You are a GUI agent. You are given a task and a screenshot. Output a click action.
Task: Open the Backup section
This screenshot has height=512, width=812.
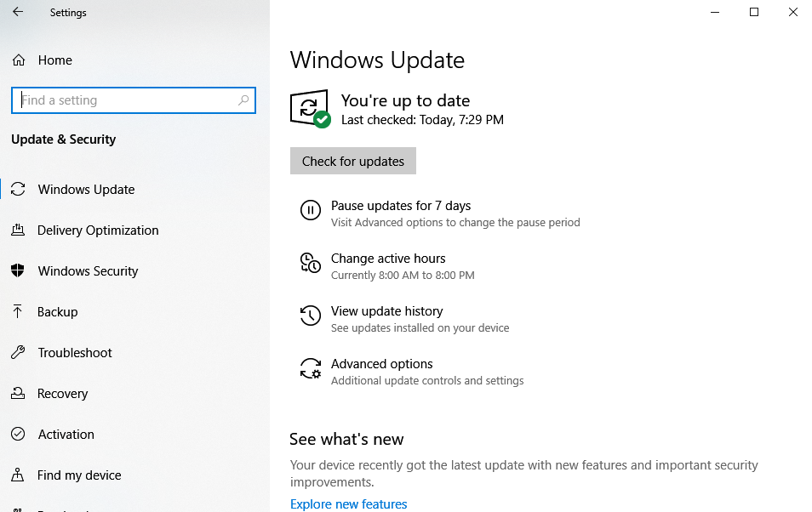(58, 312)
